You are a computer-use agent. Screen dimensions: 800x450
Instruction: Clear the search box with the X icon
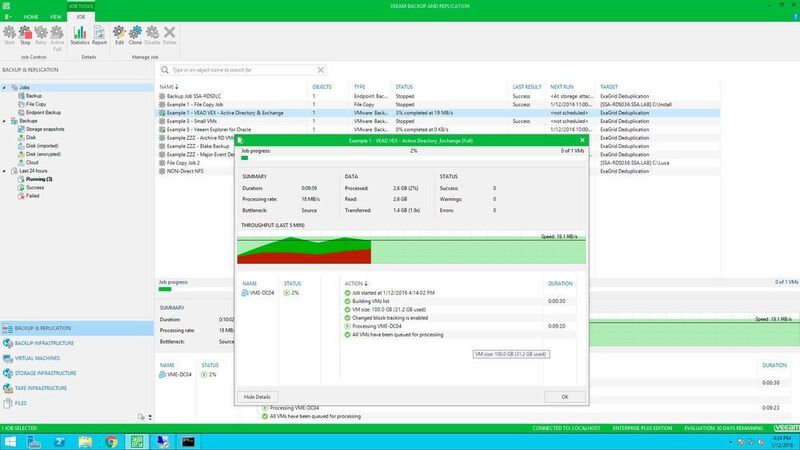[x=320, y=70]
